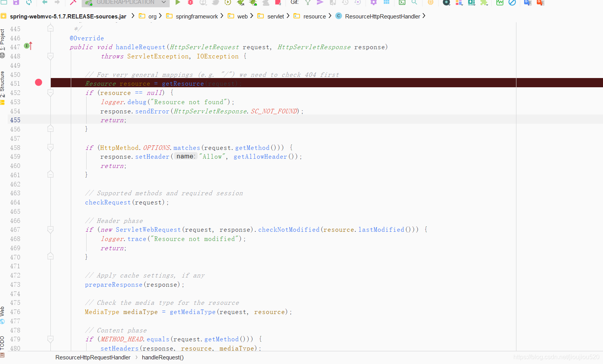Run the application with green play button
The width and height of the screenshot is (603, 364).
pyautogui.click(x=178, y=2)
